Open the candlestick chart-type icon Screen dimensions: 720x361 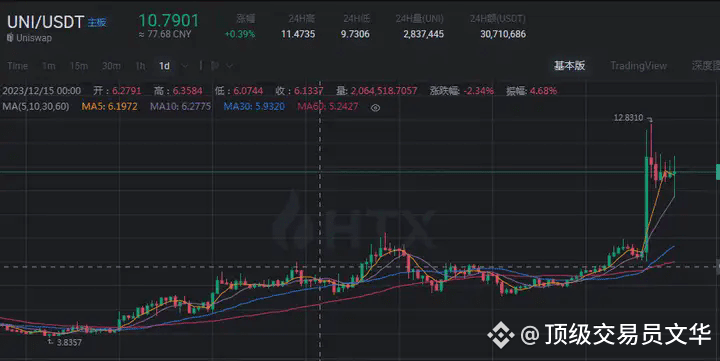tap(214, 66)
